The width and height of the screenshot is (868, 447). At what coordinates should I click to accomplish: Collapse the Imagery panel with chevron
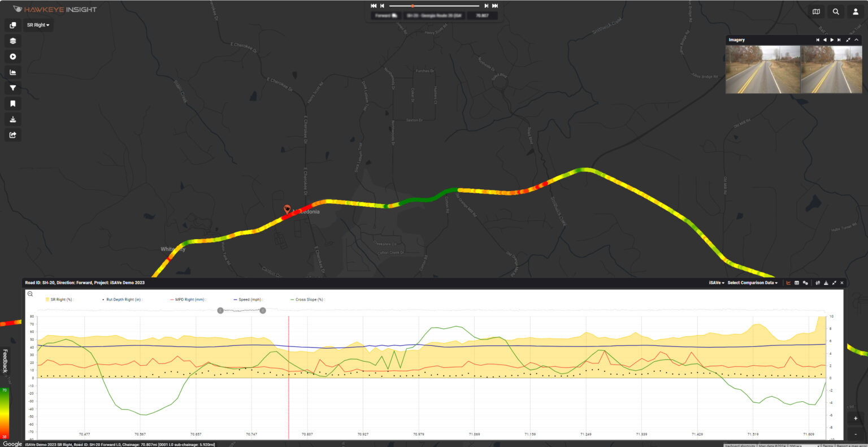857,40
